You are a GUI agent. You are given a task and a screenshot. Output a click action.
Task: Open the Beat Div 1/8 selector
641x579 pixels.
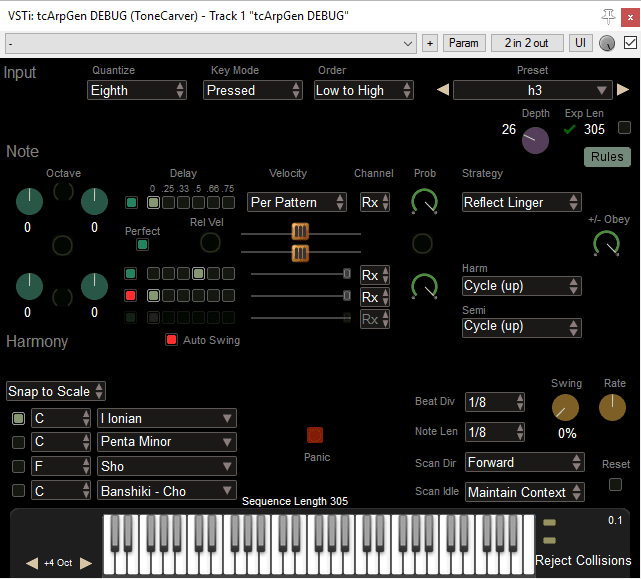[495, 402]
